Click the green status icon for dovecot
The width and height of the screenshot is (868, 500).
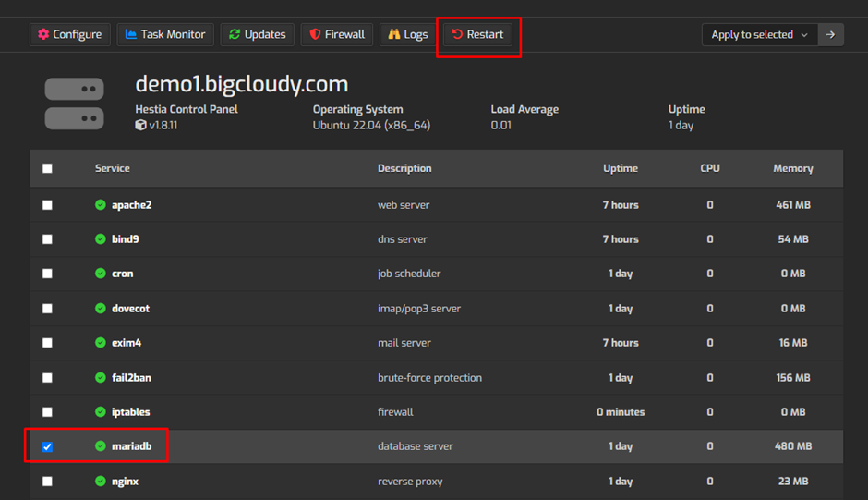101,308
